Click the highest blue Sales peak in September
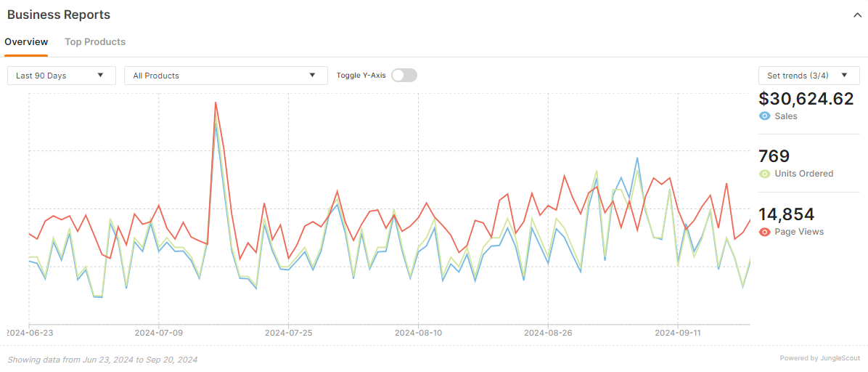 [x=637, y=158]
